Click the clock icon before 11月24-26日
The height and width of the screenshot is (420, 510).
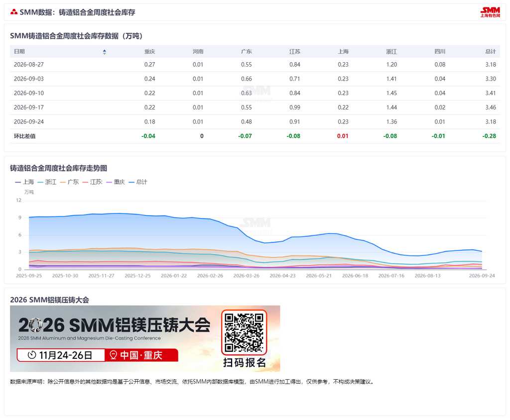pos(32,355)
